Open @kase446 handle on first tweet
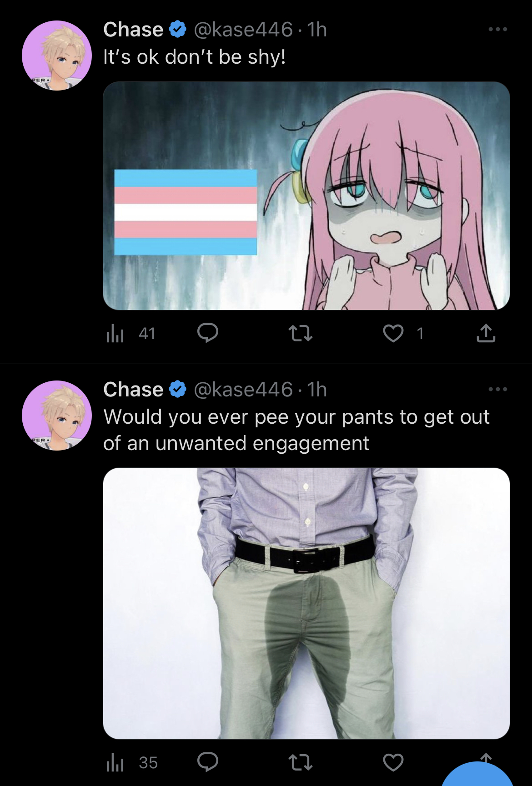 pos(243,30)
